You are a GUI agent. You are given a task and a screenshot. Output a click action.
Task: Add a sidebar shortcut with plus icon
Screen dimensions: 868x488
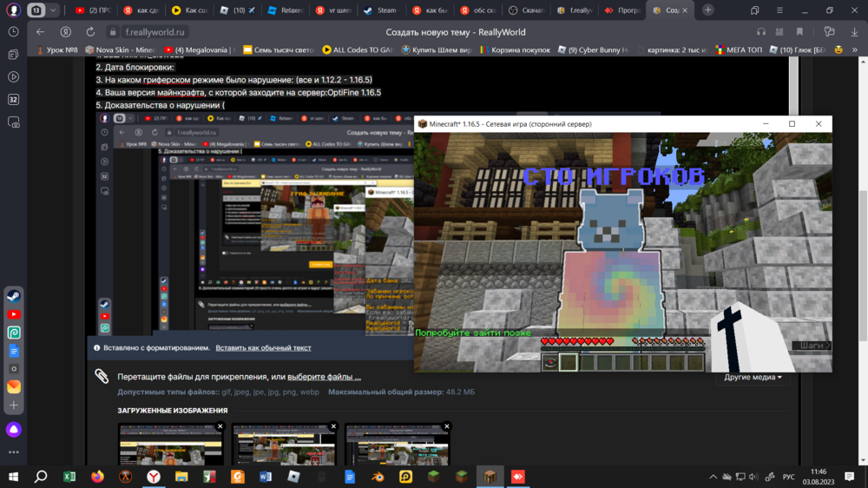click(14, 406)
